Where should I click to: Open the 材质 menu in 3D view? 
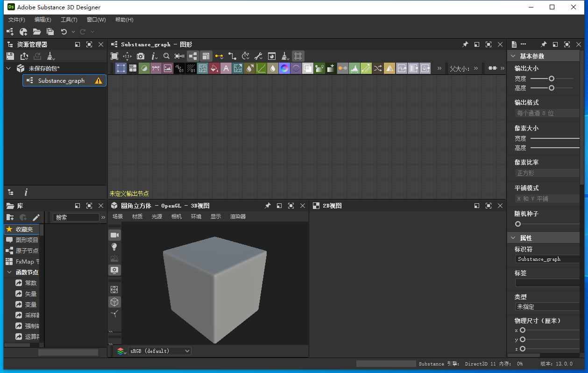(137, 216)
